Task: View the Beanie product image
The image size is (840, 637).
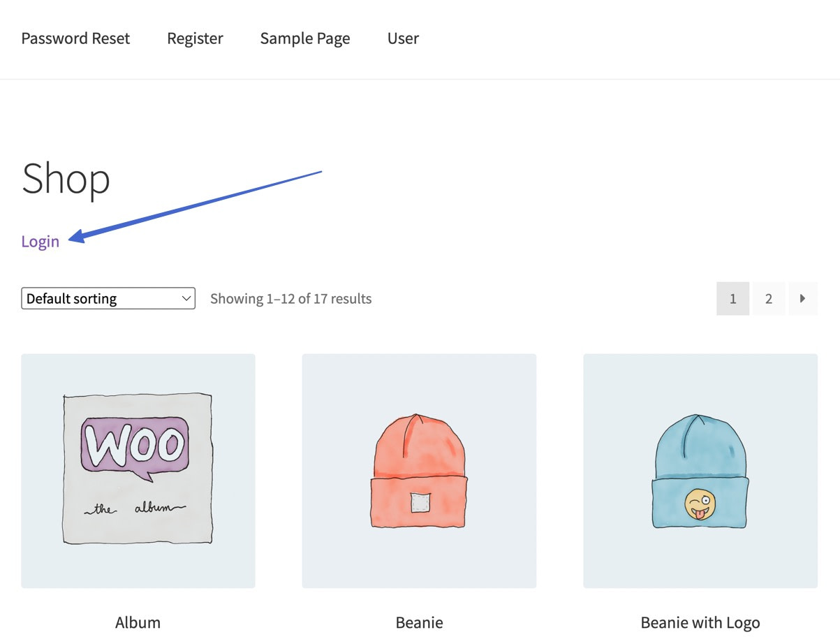Action: click(419, 471)
